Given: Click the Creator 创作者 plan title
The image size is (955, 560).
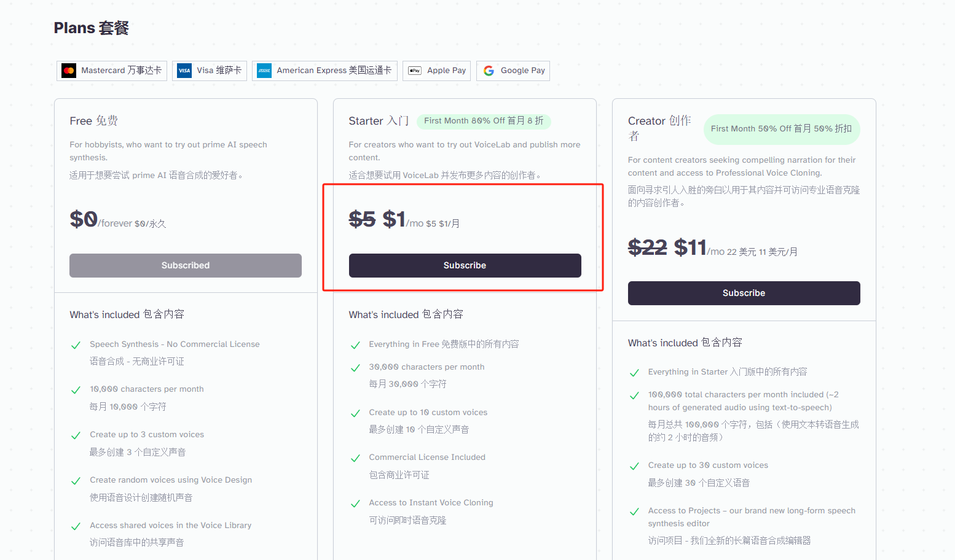Looking at the screenshot, I should click(x=659, y=128).
